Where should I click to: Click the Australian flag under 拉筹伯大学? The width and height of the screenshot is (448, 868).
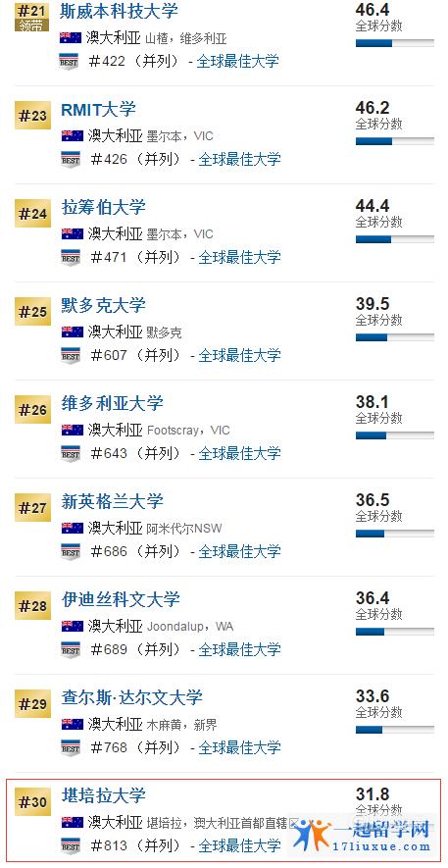tap(73, 233)
